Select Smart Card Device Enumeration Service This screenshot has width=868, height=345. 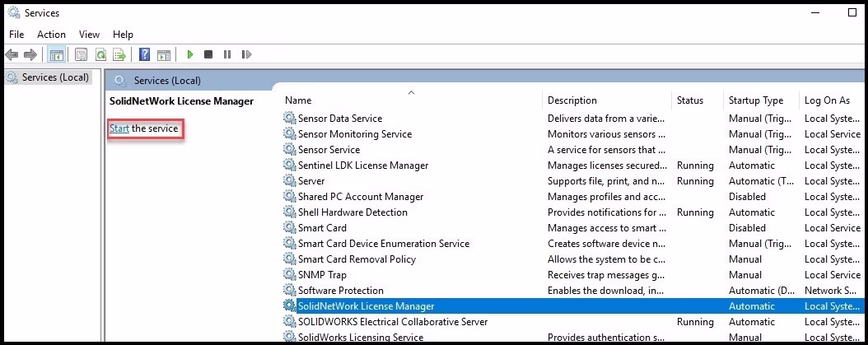tap(572, 244)
